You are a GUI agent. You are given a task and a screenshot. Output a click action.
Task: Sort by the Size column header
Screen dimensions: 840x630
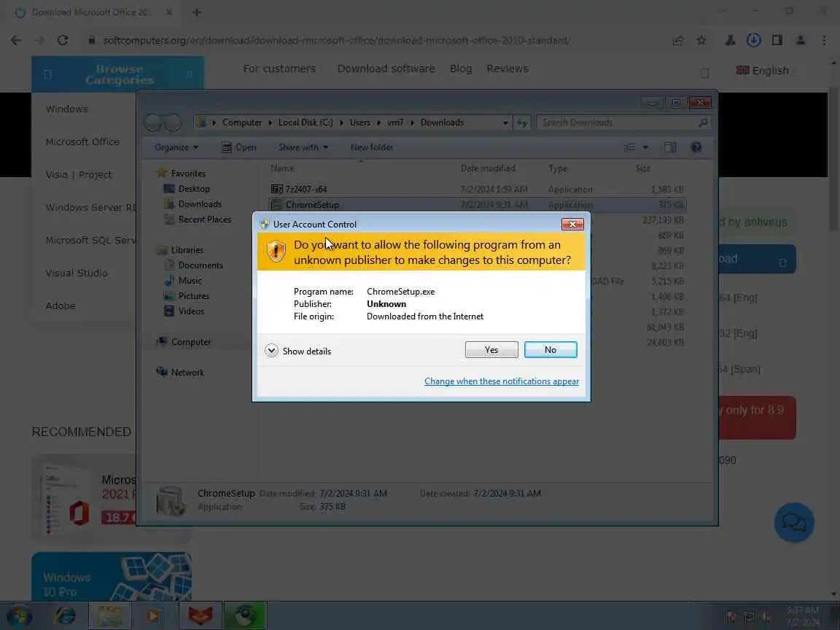click(x=643, y=168)
